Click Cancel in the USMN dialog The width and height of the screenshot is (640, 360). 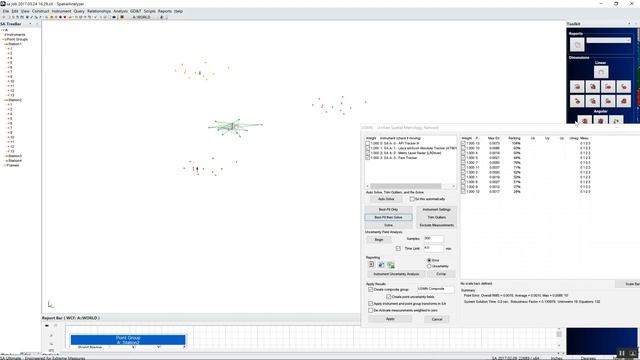(x=437, y=319)
